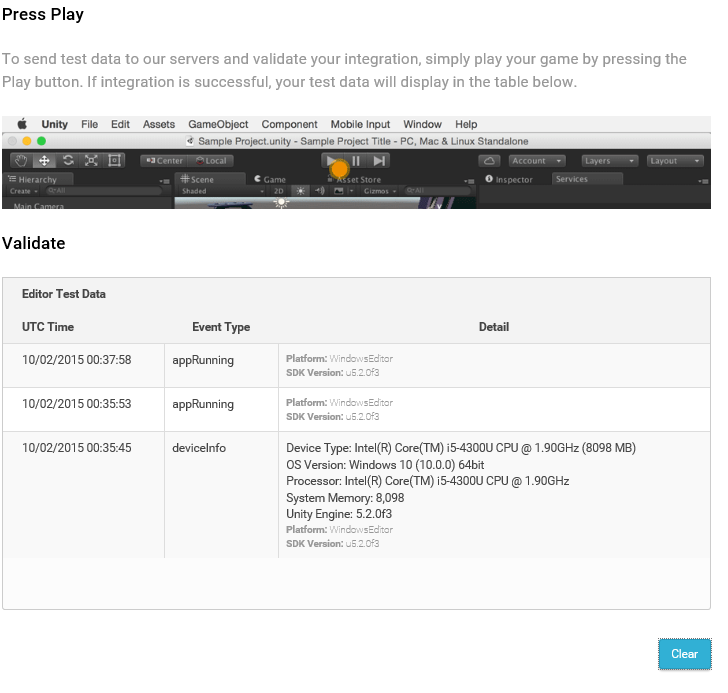Switch to the Asset Store tab

pyautogui.click(x=354, y=179)
